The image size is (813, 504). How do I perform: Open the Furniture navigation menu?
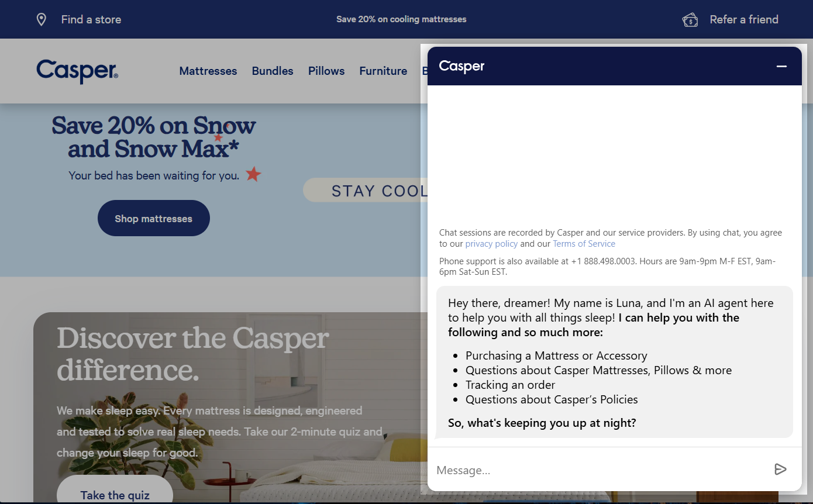click(x=383, y=71)
